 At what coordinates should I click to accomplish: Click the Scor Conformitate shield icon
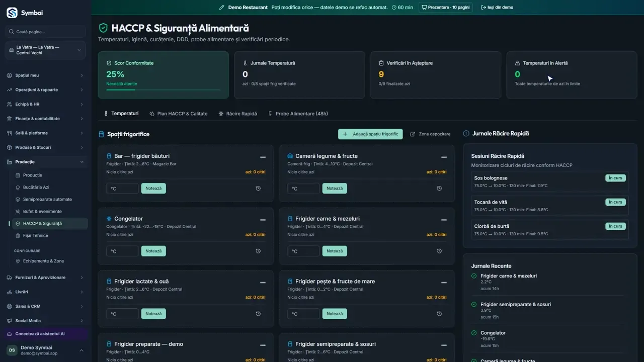(109, 63)
